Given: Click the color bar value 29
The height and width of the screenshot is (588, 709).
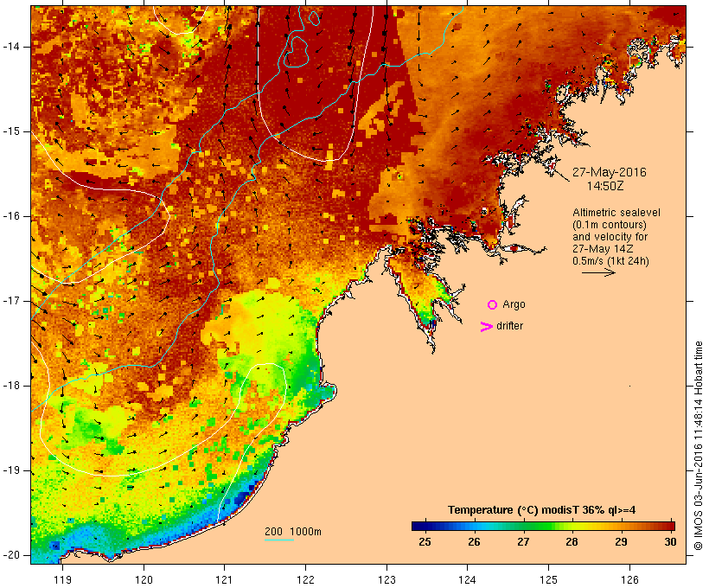Looking at the screenshot, I should [x=621, y=542].
